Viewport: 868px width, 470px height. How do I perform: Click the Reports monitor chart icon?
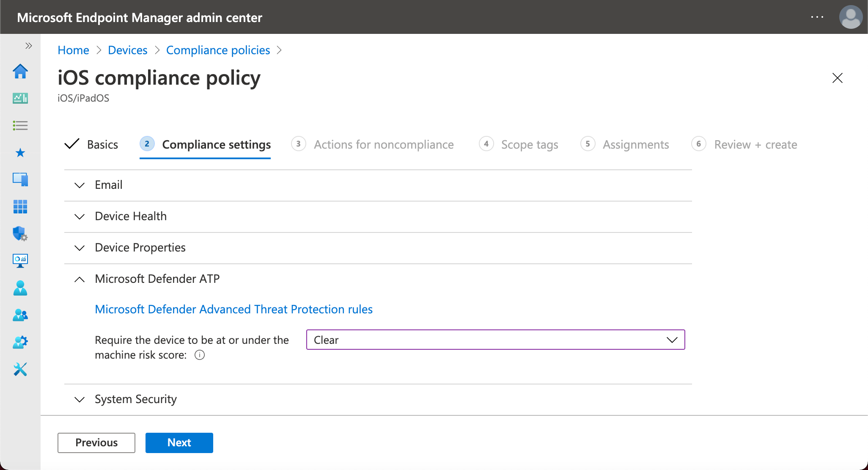20,260
